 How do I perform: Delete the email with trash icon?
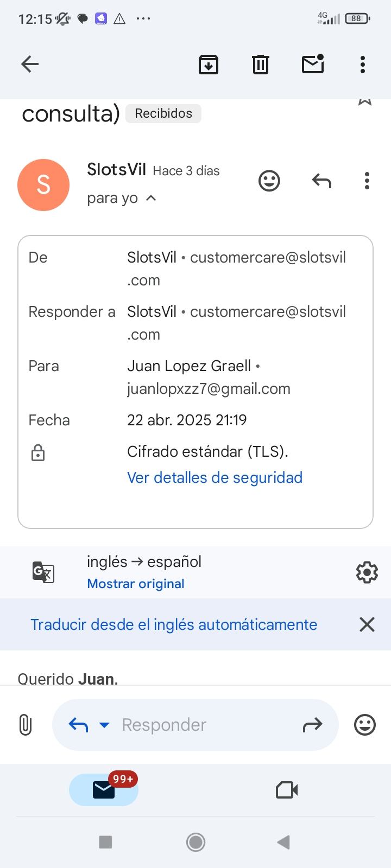click(x=261, y=65)
